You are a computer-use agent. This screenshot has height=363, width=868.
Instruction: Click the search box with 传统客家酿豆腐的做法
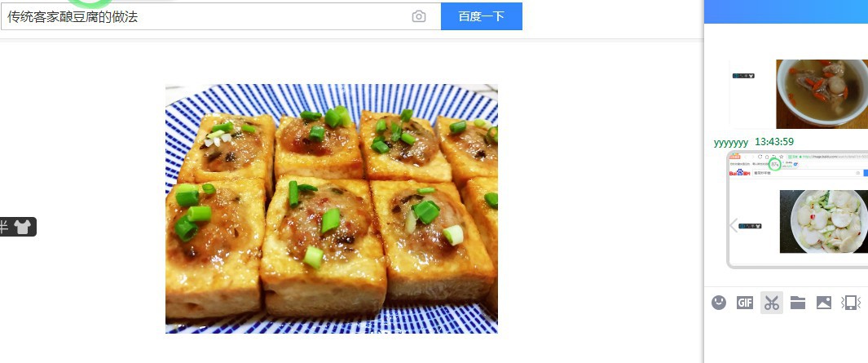221,16
